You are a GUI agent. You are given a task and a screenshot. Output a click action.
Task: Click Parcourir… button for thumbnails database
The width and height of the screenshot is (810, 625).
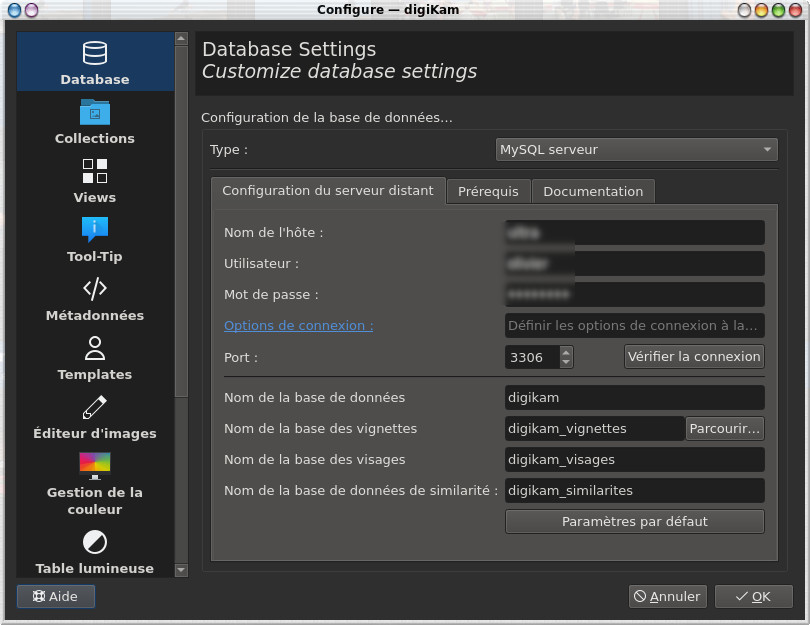(725, 429)
